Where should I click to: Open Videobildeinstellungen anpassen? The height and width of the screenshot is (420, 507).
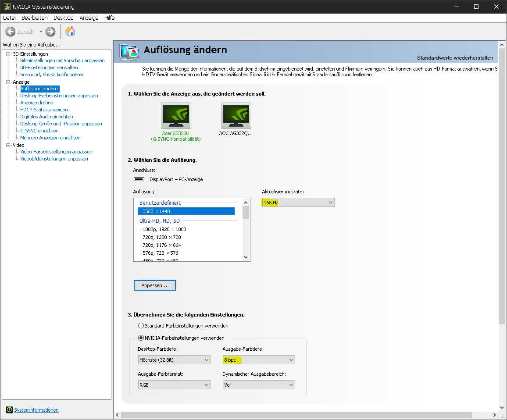pyautogui.click(x=54, y=159)
